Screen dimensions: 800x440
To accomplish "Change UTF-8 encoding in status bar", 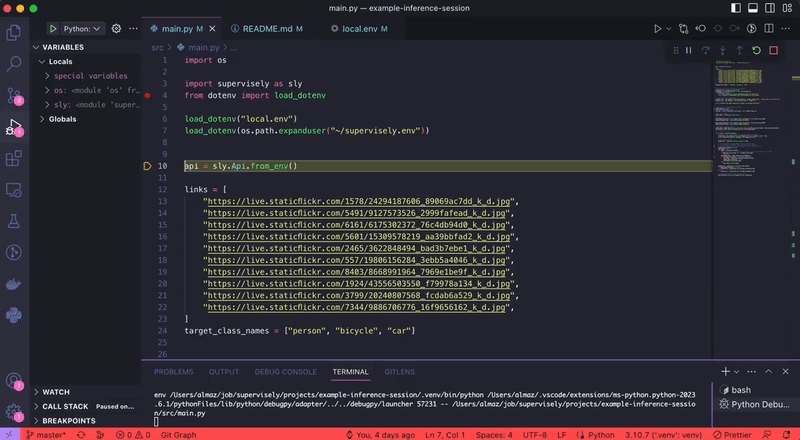I will coord(535,435).
